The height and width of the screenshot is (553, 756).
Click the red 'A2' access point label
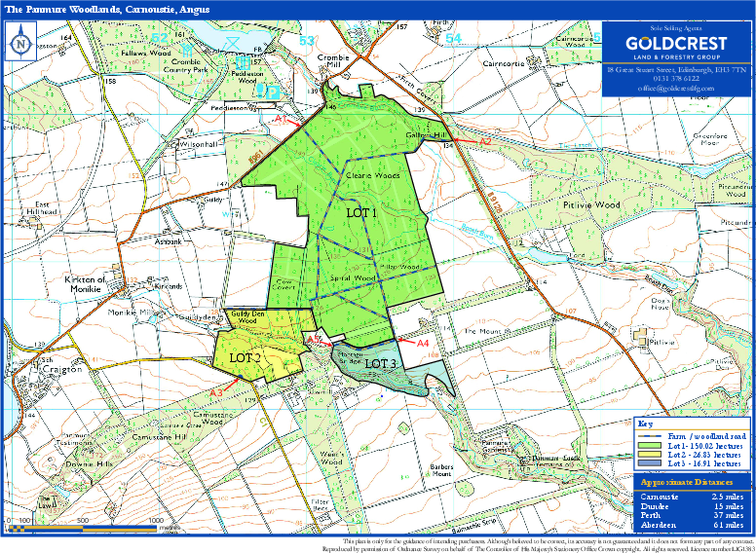(x=485, y=141)
